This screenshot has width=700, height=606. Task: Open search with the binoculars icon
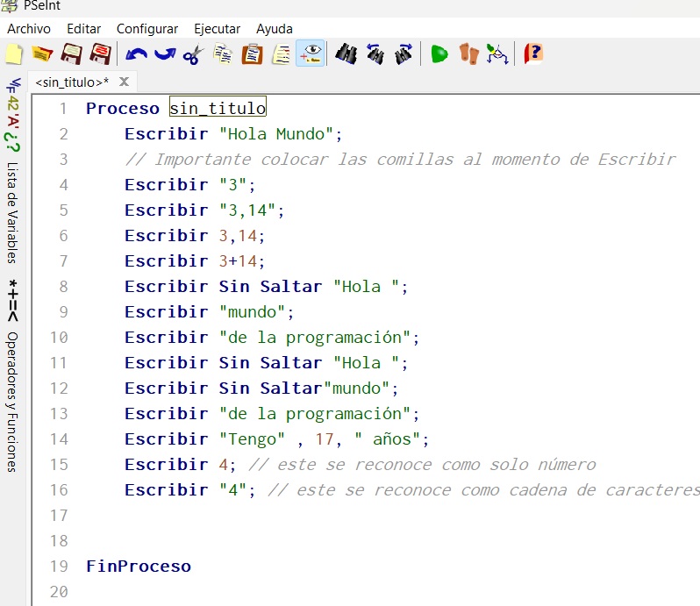[346, 54]
